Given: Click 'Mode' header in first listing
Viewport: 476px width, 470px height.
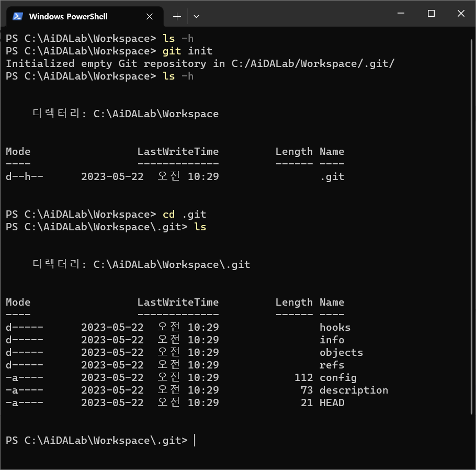Looking at the screenshot, I should (x=18, y=151).
